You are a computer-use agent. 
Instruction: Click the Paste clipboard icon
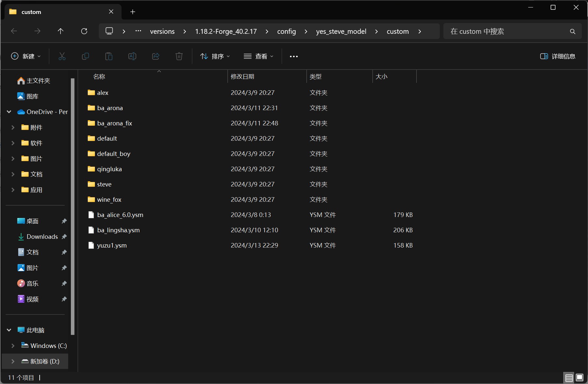[x=109, y=57]
